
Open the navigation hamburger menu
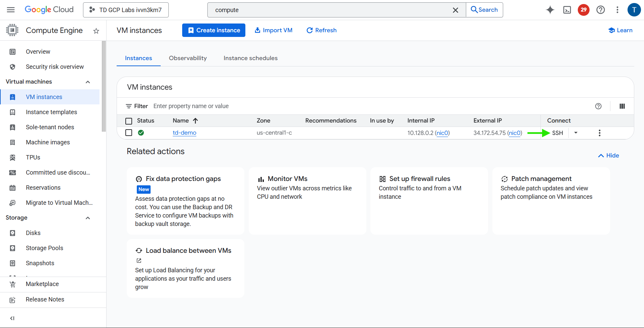click(x=11, y=9)
